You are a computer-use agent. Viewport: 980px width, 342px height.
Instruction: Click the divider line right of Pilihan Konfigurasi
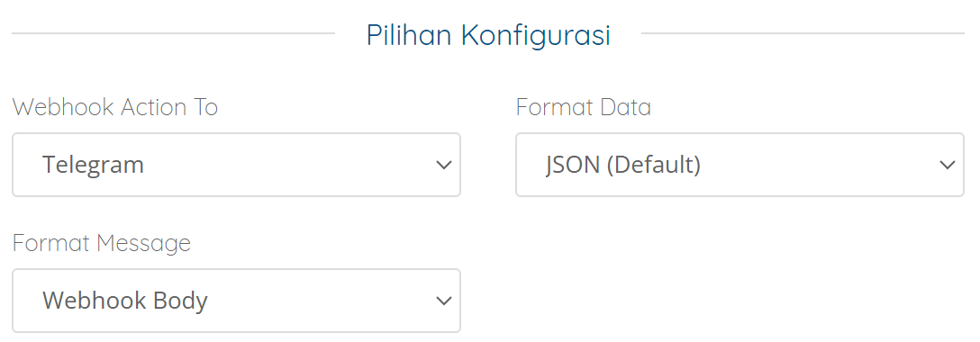coord(803,33)
